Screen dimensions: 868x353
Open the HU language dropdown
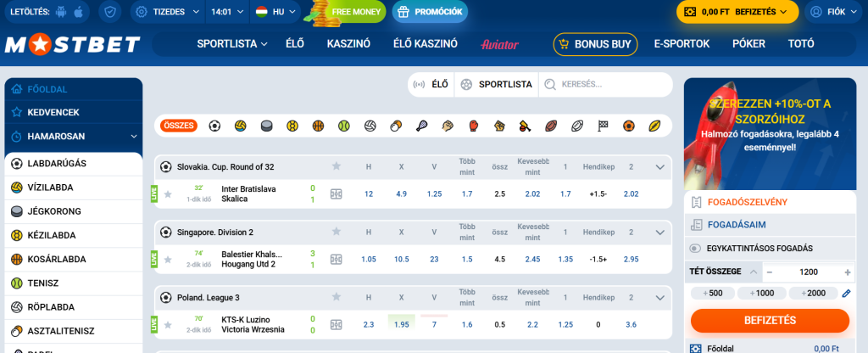pos(276,13)
